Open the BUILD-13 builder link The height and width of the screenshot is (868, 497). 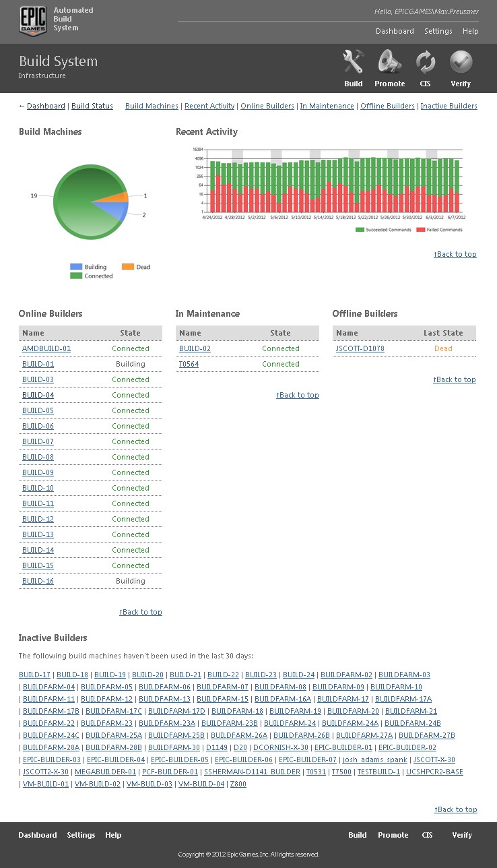click(x=38, y=534)
